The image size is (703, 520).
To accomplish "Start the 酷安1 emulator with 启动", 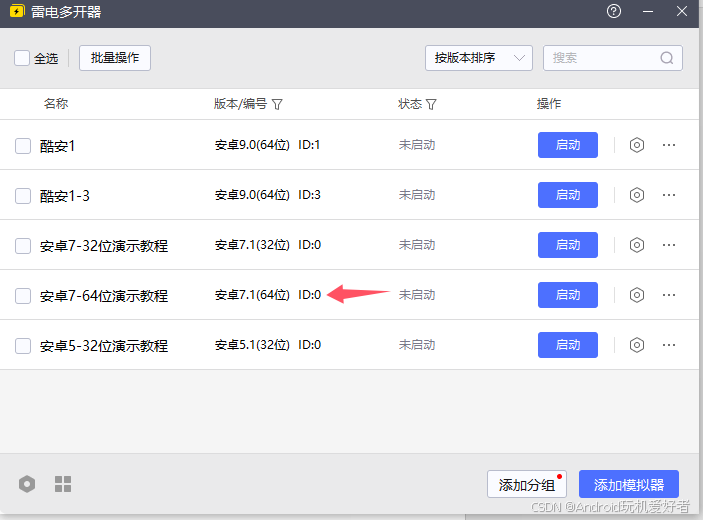I will point(568,145).
